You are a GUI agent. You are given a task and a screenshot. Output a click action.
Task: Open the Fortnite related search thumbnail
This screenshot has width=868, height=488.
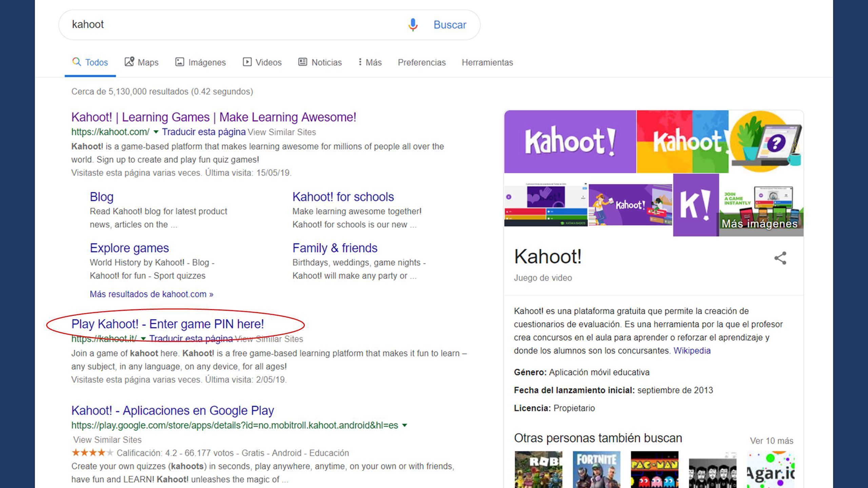pyautogui.click(x=596, y=469)
